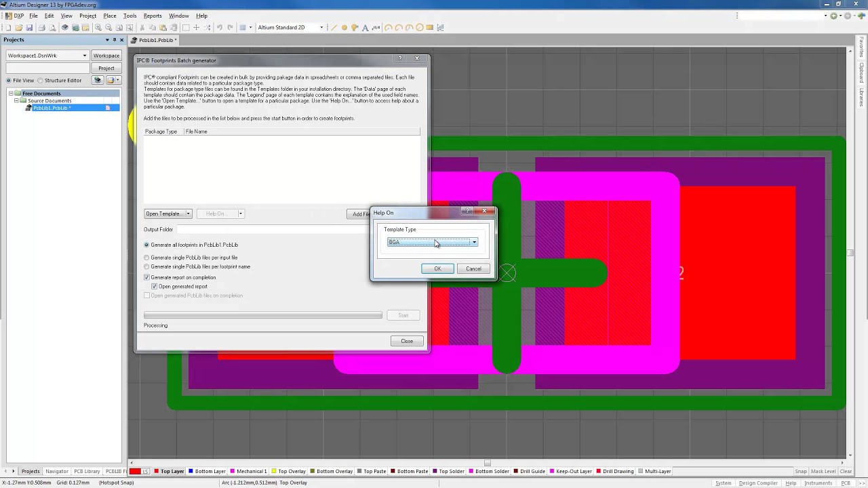This screenshot has height=488, width=868.
Task: Select the Place Full Circle tool icon
Action: click(x=420, y=28)
